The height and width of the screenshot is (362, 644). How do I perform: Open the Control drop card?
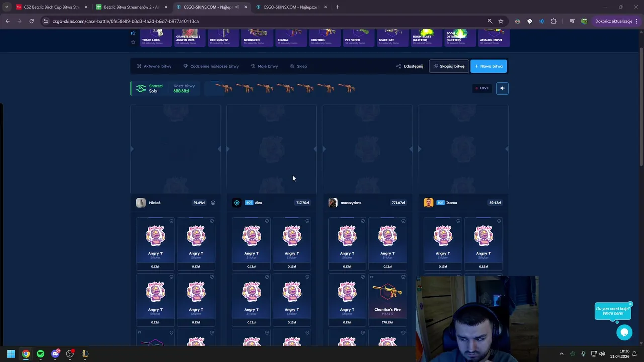tap(324, 38)
